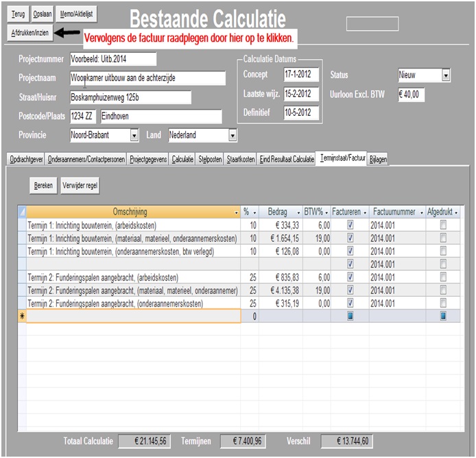The width and height of the screenshot is (476, 458).
Task: Open the Provincie dropdown list
Action: [x=134, y=136]
